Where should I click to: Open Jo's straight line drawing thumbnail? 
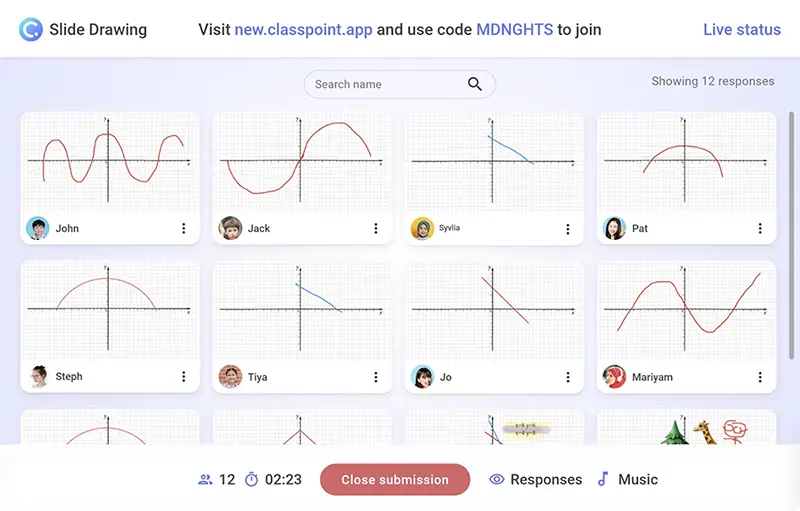point(494,310)
